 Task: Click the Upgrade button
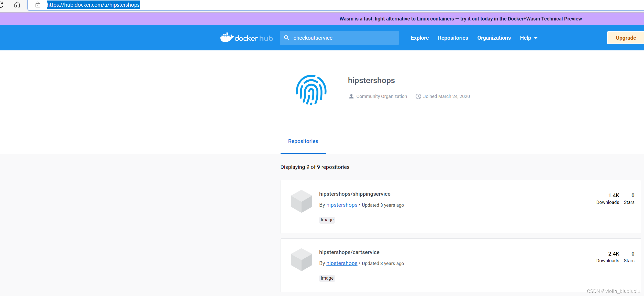tap(625, 38)
